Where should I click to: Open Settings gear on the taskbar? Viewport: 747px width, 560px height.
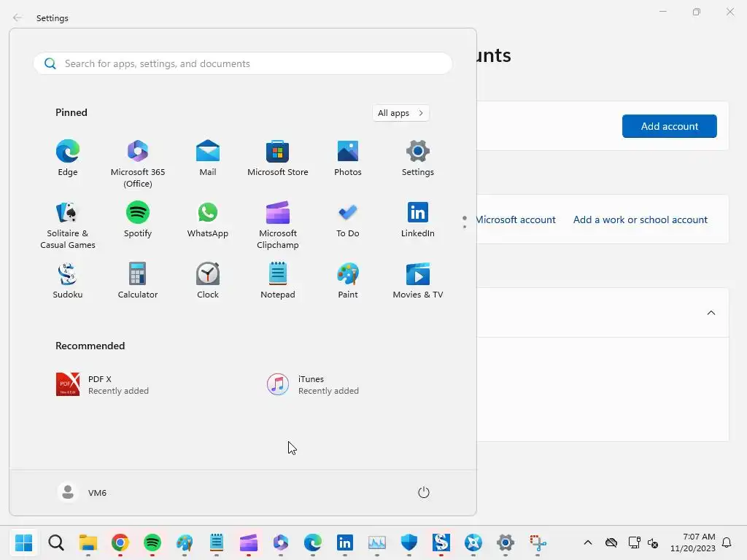(505, 542)
